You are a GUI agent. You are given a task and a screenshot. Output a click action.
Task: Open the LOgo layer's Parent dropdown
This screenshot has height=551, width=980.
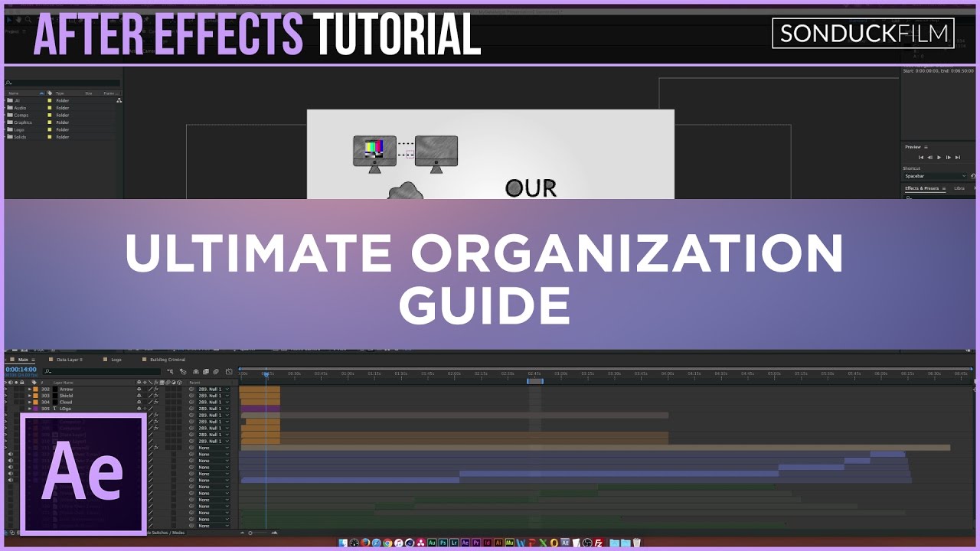214,409
